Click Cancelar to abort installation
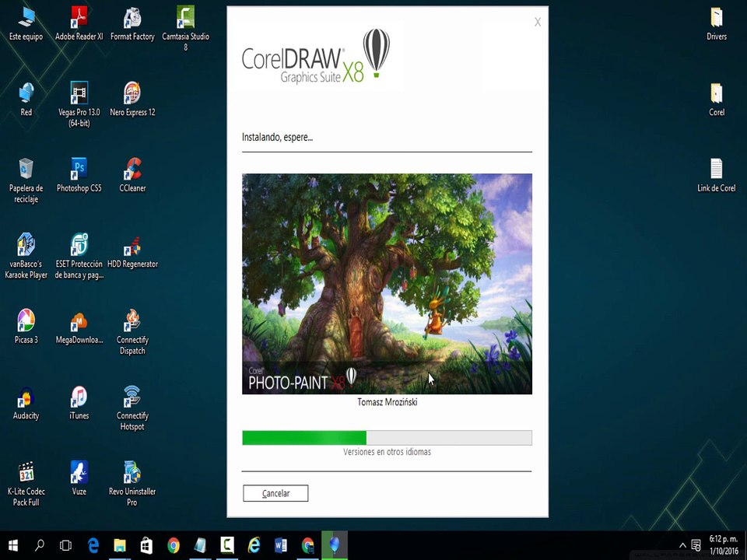The image size is (747, 560). pos(275,493)
